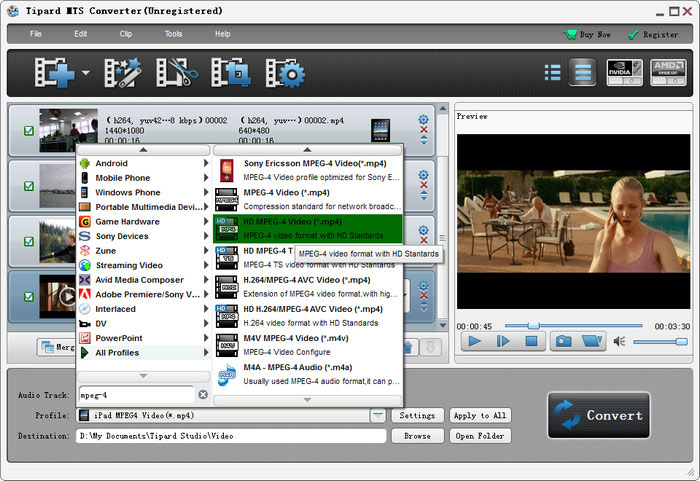
Task: Toggle NVIDIA acceleration icon
Action: 625,72
